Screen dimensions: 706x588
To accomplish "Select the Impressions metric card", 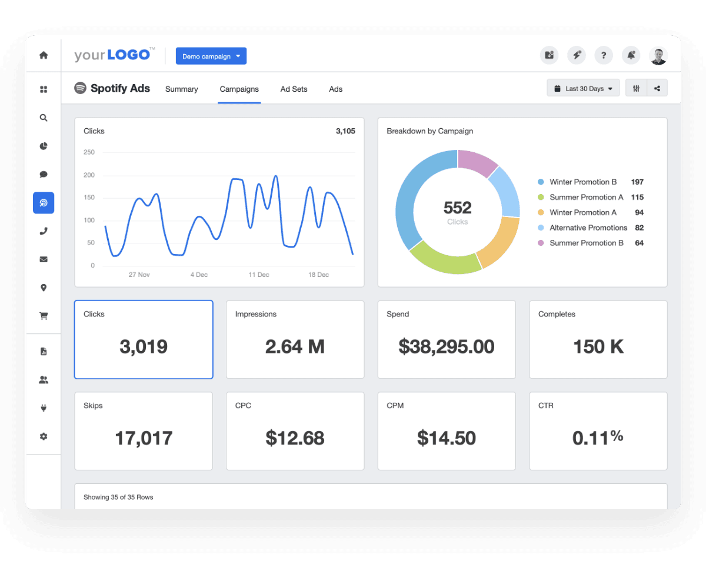I will pos(295,339).
